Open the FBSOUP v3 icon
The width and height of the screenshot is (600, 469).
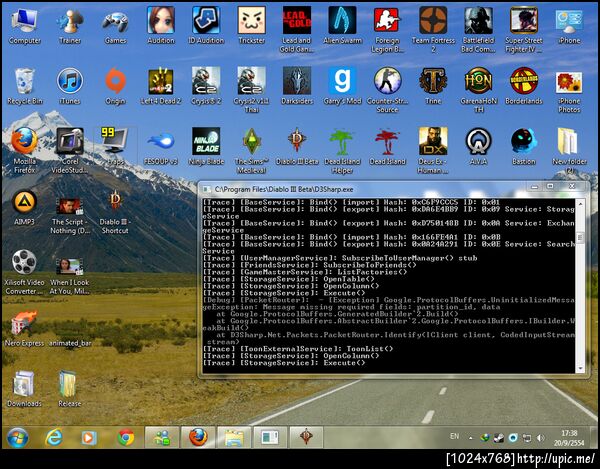point(161,147)
